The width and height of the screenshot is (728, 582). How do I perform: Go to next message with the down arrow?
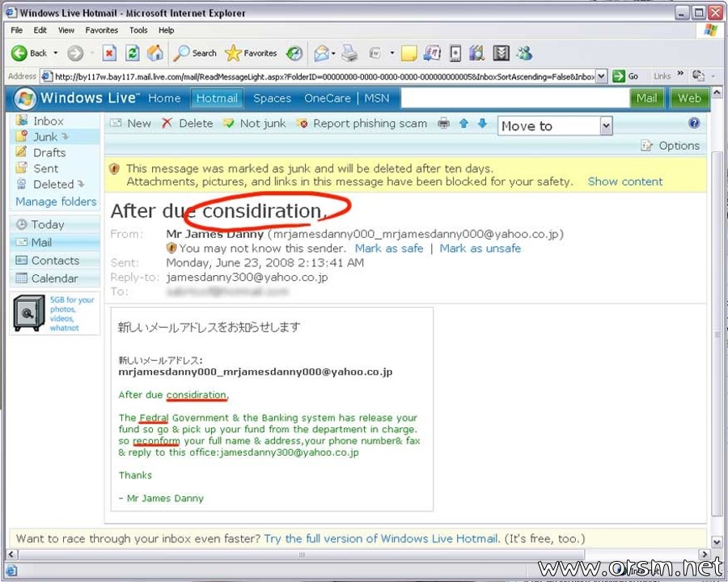482,124
